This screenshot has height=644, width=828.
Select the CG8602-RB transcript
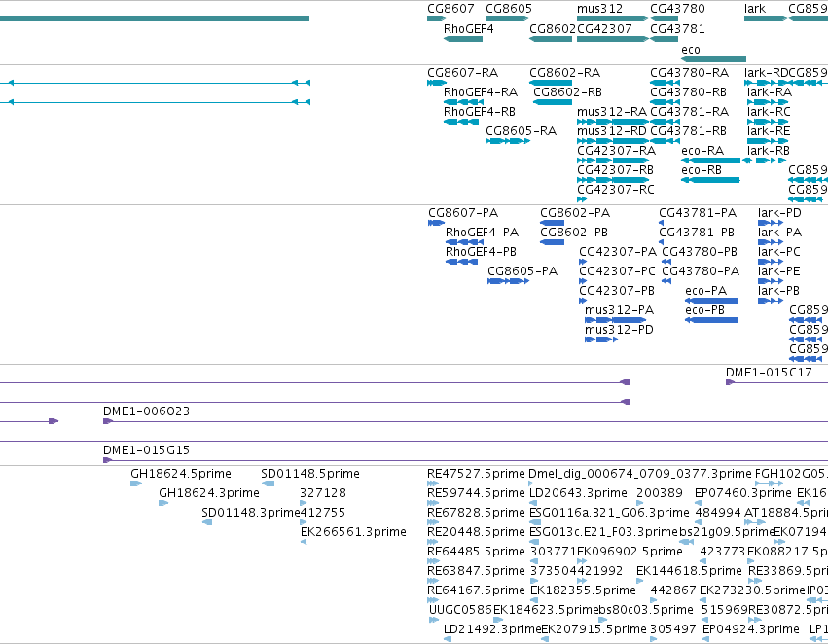tap(553, 102)
